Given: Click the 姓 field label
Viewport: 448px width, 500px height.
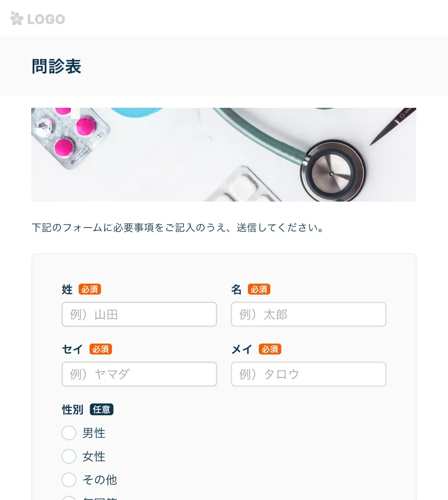Looking at the screenshot, I should coord(67,290).
